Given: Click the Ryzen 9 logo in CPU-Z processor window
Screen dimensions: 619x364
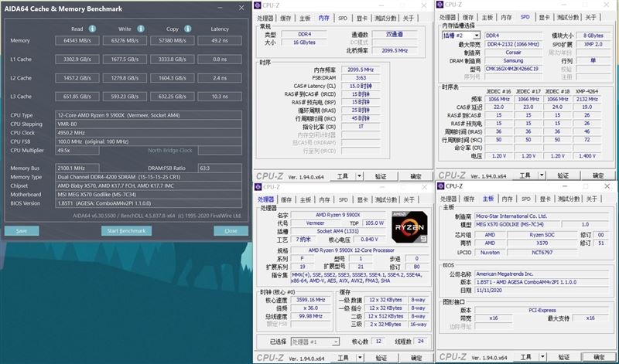Looking at the screenshot, I should [x=409, y=226].
